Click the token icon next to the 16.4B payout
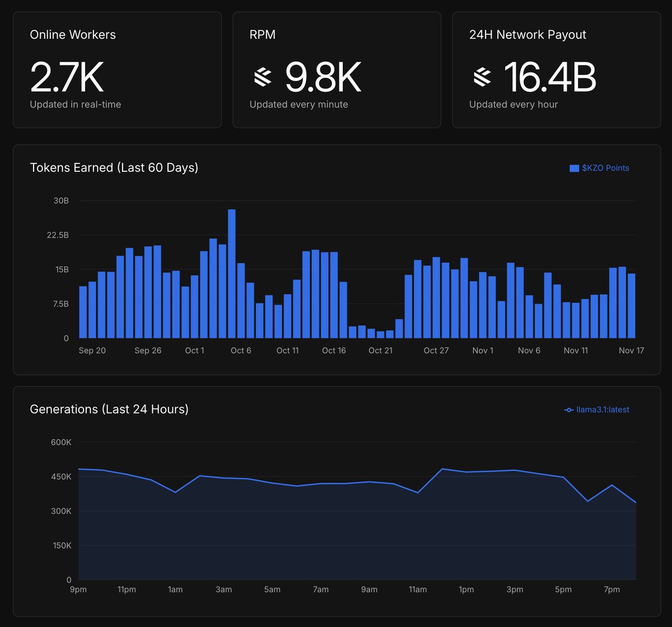672x627 pixels. [482, 77]
